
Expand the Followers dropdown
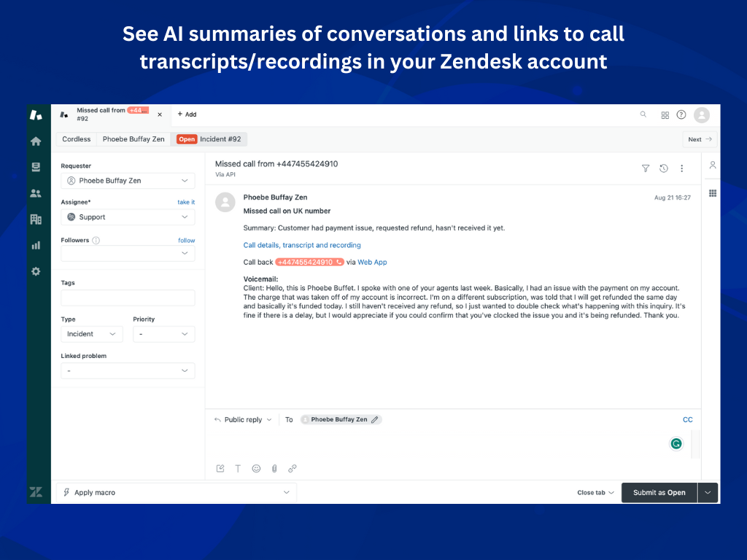(185, 253)
